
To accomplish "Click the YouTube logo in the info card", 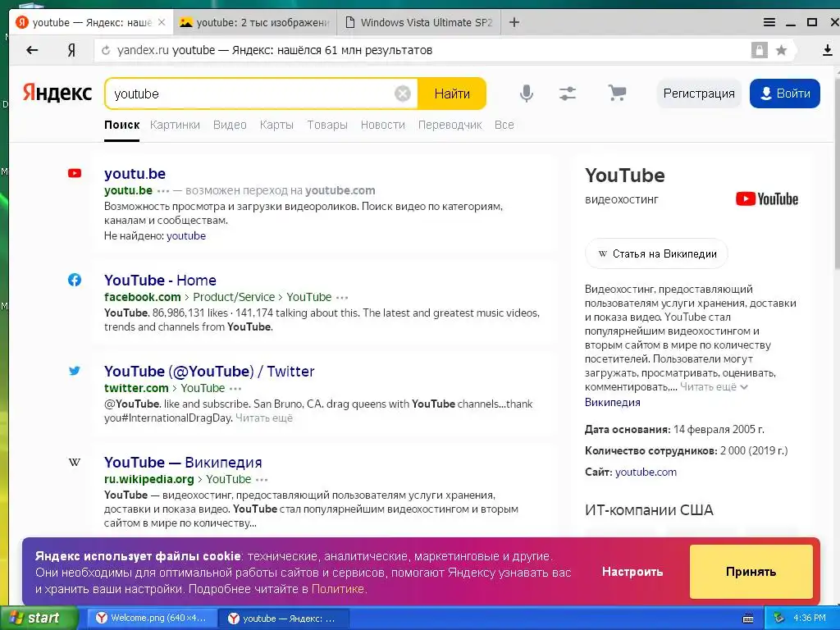I will (767, 199).
